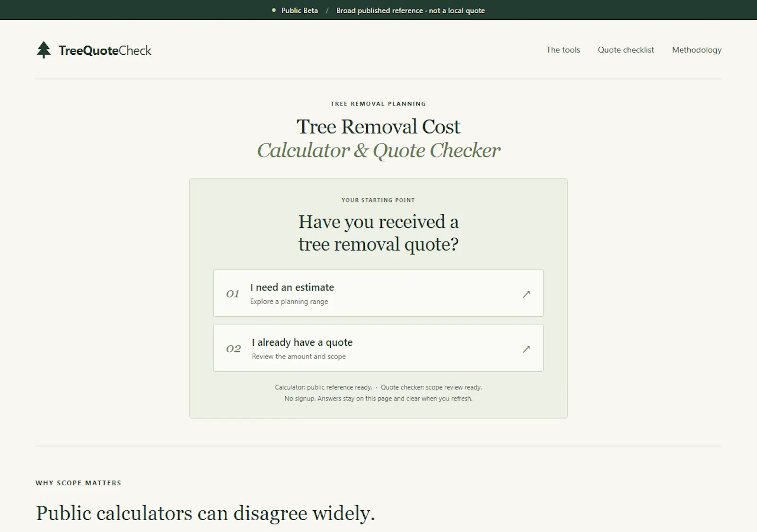Click 'Broad published reference · not a local quote' text
The height and width of the screenshot is (532, 757).
point(411,10)
